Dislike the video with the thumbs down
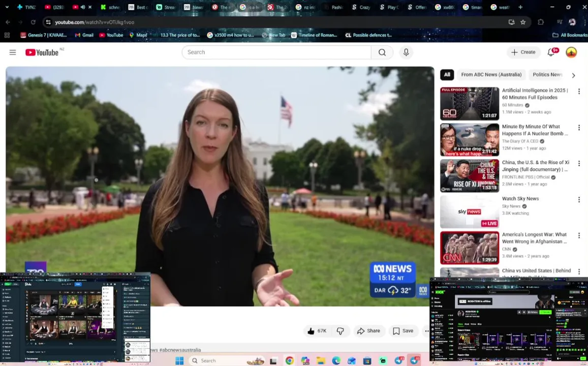This screenshot has height=366, width=588. click(x=340, y=331)
